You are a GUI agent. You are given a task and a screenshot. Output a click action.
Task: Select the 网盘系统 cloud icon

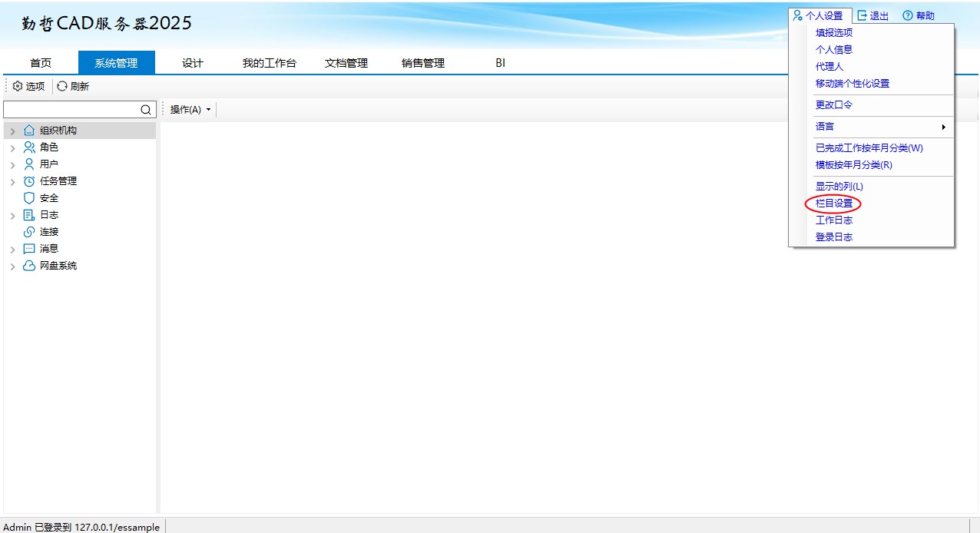29,266
